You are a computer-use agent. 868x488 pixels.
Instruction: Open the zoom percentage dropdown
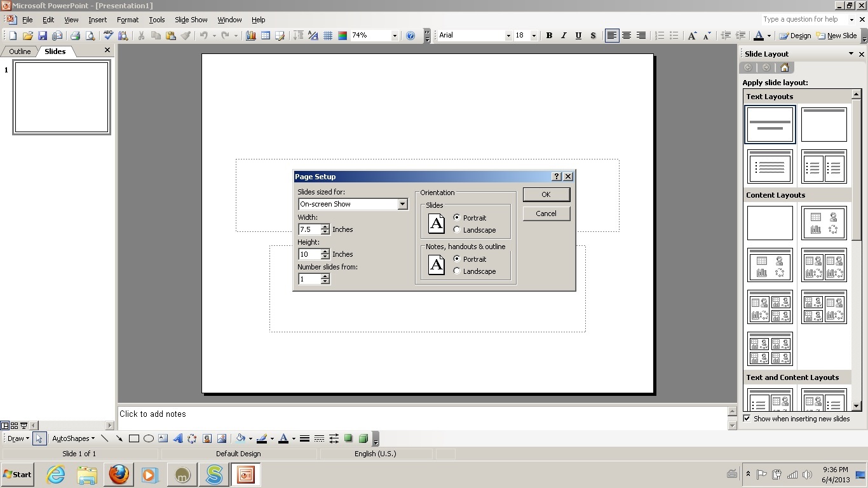(394, 36)
